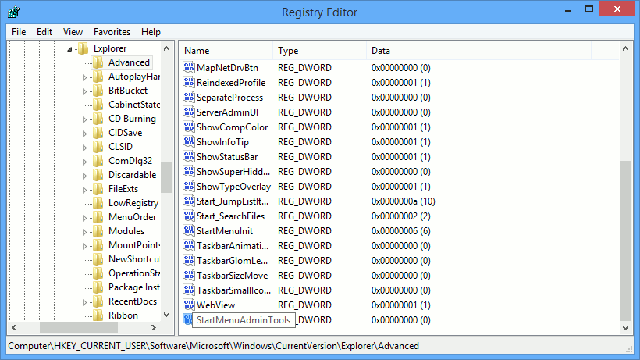Click the ReindexedProfile value icon

click(189, 82)
